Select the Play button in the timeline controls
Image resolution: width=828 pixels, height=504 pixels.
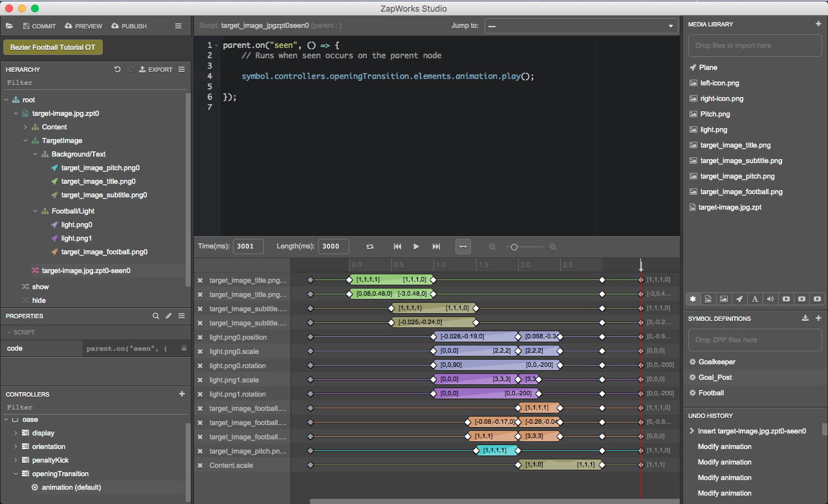[x=416, y=247]
